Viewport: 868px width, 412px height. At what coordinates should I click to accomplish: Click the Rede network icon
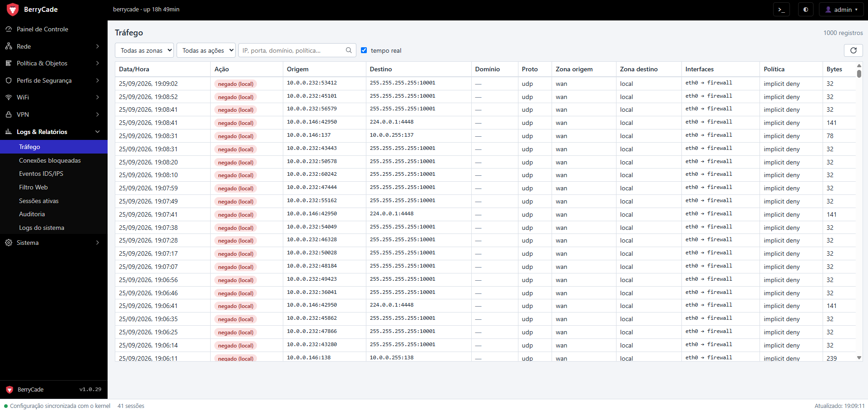click(x=9, y=46)
